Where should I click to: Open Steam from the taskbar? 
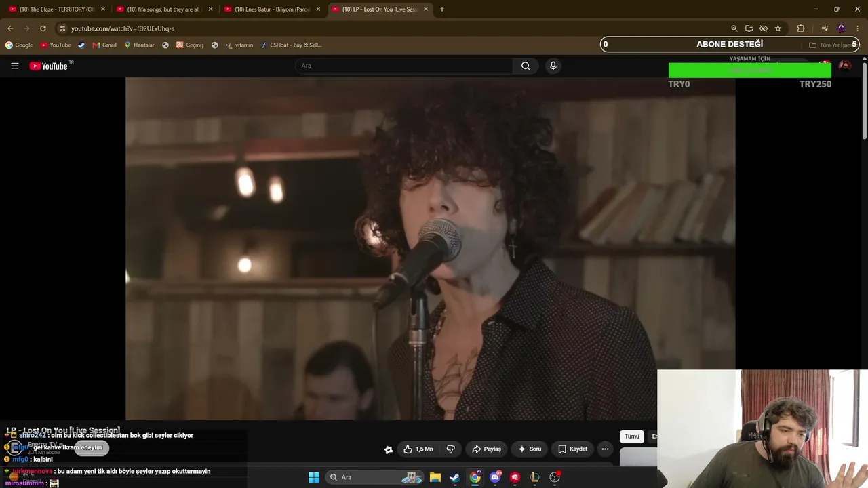click(x=455, y=477)
